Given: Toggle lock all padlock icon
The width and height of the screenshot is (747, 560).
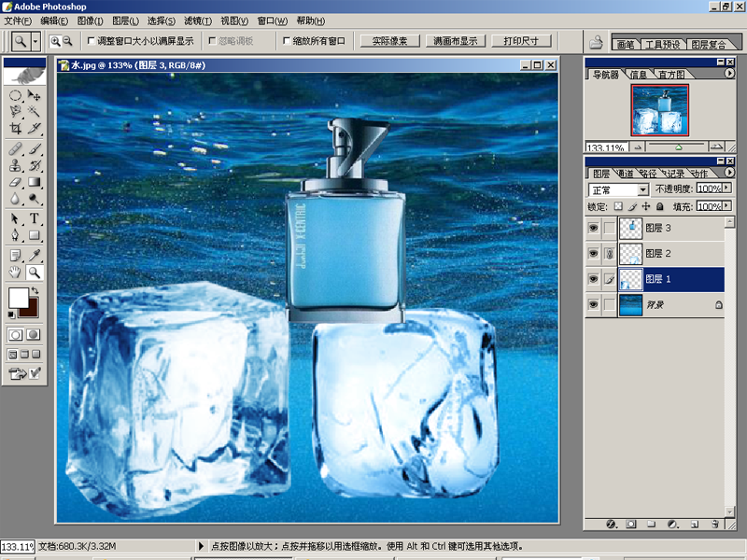Looking at the screenshot, I should click(x=660, y=206).
